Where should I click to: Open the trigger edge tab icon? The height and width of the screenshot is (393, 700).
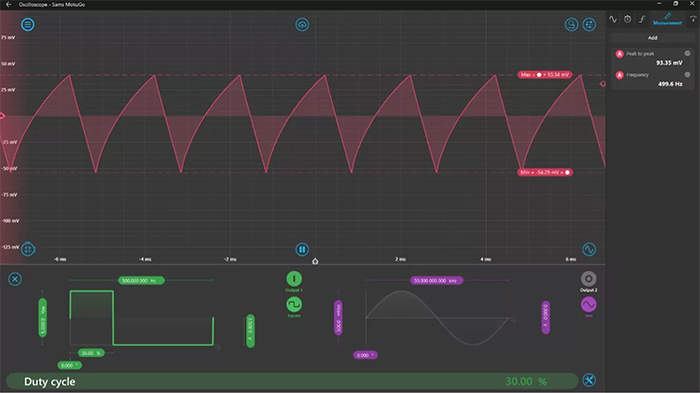coord(642,19)
